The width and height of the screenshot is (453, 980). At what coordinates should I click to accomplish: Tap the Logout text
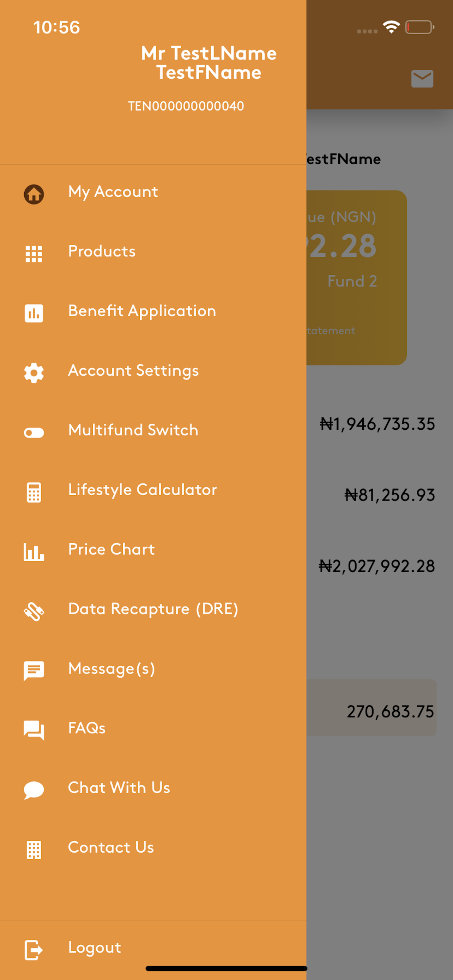pos(95,948)
